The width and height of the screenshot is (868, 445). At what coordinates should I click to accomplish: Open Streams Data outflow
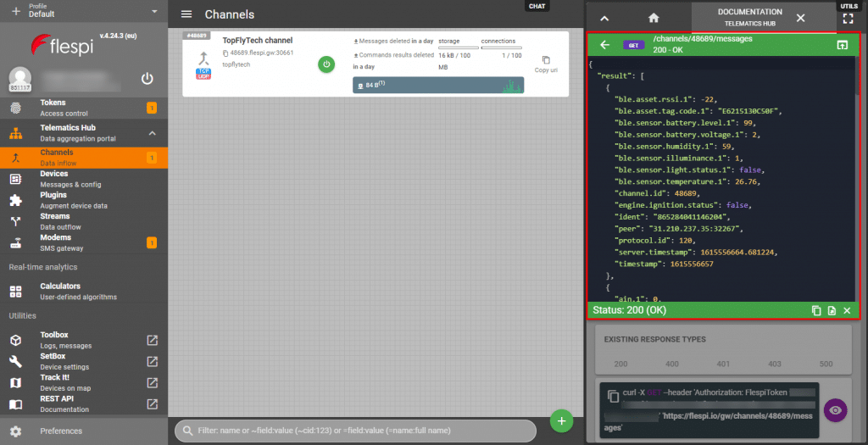pyautogui.click(x=84, y=221)
